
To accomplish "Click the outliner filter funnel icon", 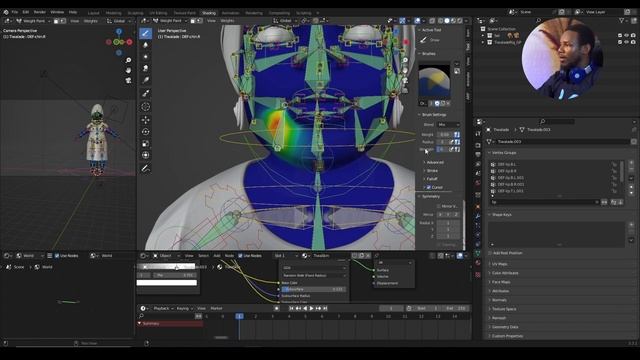I will (x=622, y=20).
